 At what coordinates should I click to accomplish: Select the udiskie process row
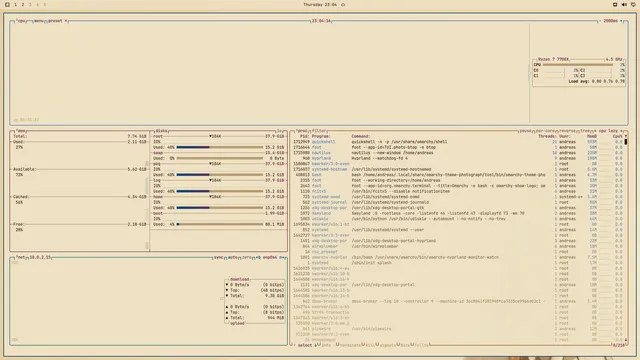tap(458, 219)
